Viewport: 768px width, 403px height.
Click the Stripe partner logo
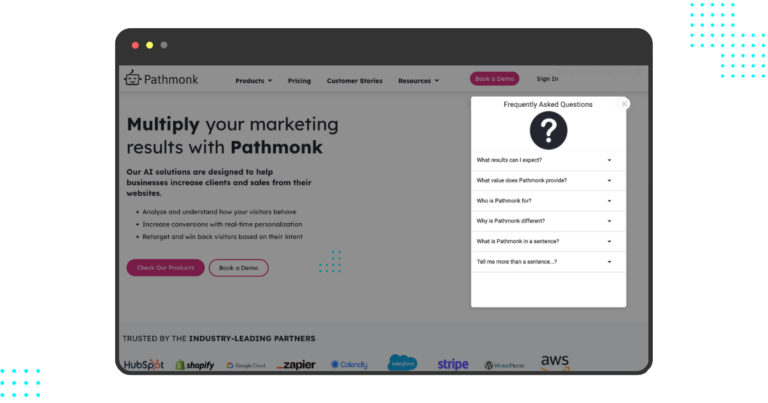pyautogui.click(x=453, y=364)
